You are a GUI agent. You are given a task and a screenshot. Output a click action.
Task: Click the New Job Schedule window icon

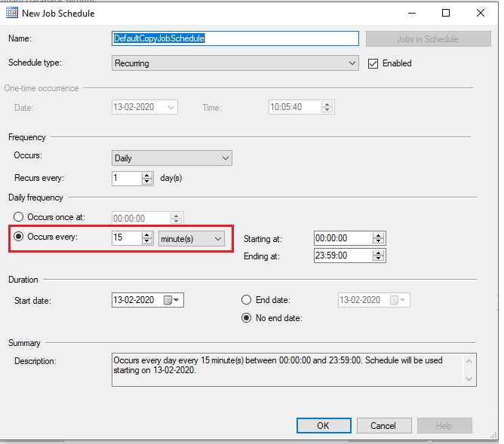pos(12,13)
